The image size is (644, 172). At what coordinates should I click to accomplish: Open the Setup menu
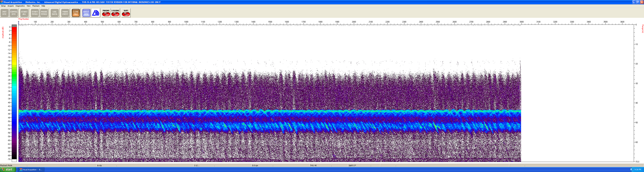click(3, 6)
